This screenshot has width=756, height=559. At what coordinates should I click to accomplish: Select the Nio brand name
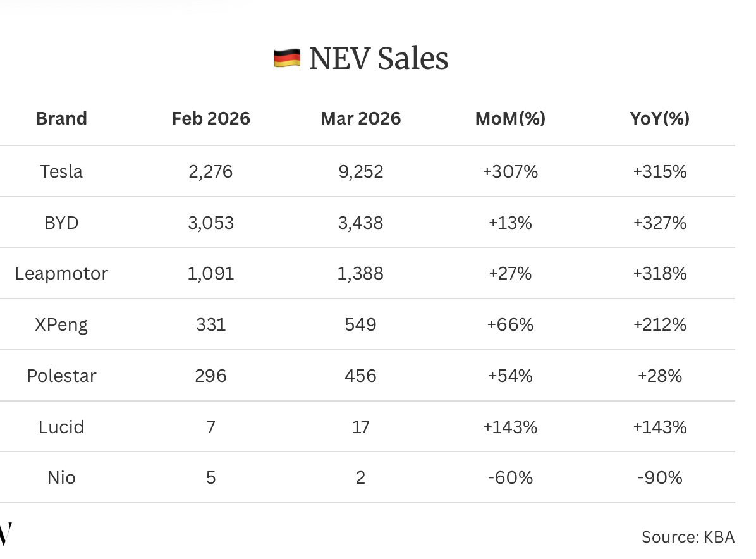(61, 477)
